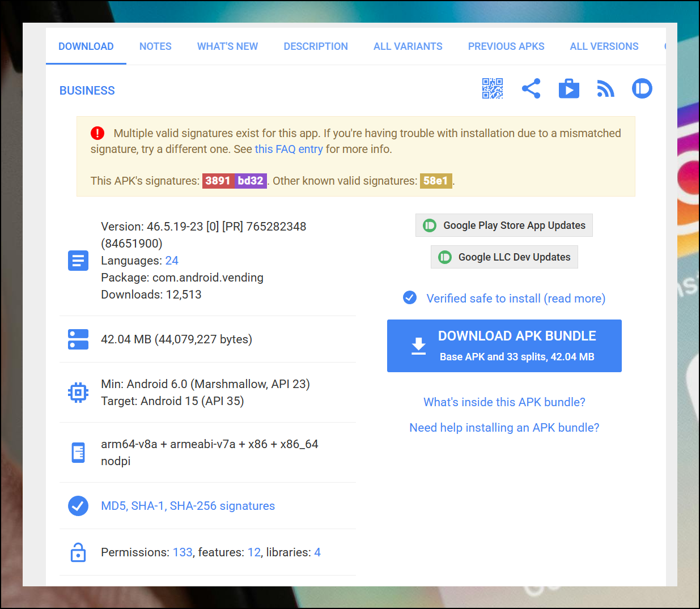Open the WHAT'S NEW tab

[227, 46]
